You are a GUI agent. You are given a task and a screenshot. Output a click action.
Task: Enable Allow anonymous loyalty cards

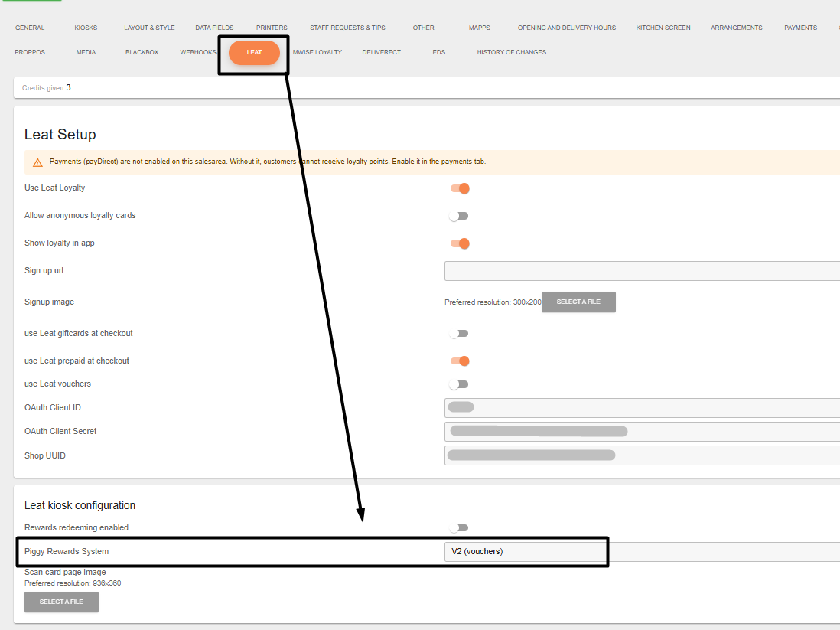tap(459, 216)
